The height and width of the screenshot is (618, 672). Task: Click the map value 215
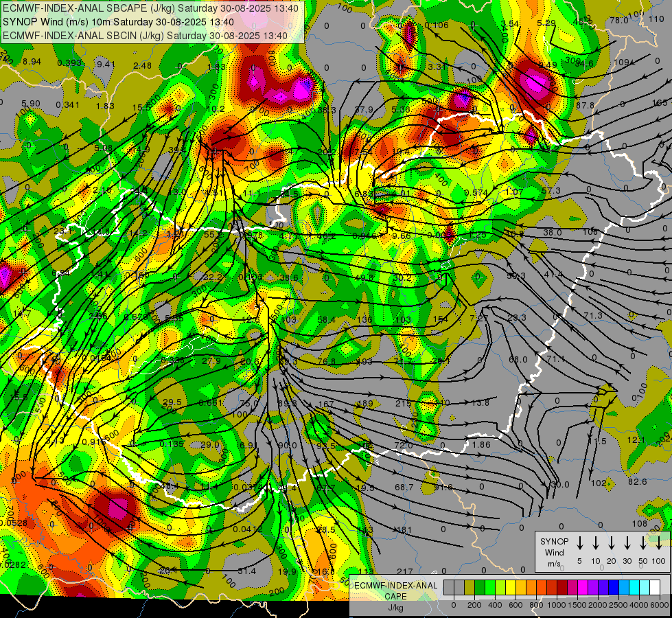tap(404, 403)
